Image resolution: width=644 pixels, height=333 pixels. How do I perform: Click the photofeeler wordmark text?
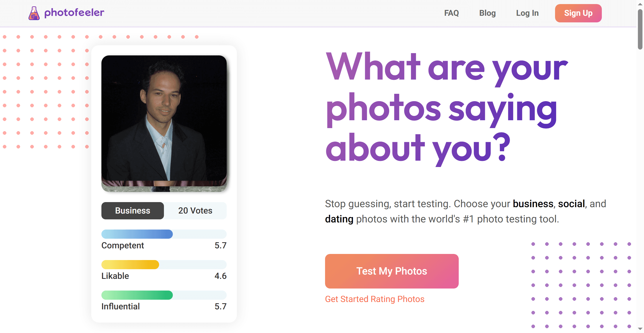point(74,12)
